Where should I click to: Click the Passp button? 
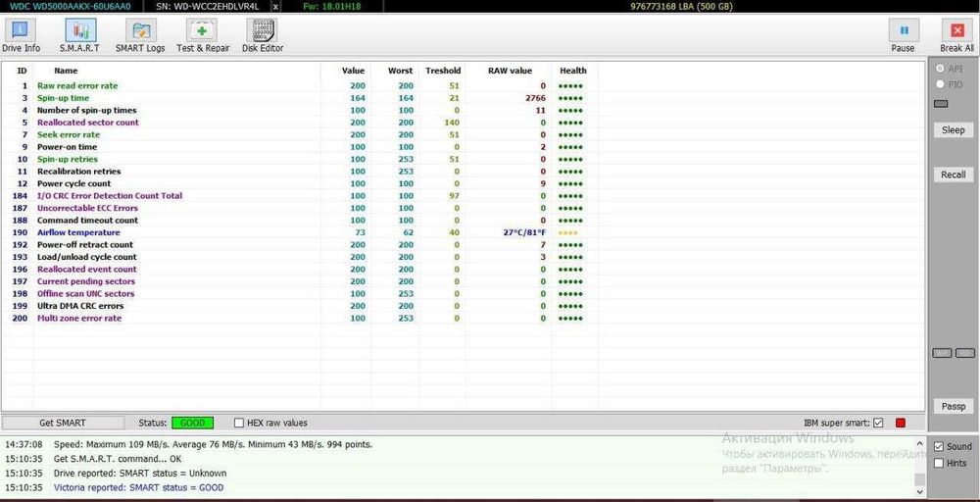coord(953,406)
